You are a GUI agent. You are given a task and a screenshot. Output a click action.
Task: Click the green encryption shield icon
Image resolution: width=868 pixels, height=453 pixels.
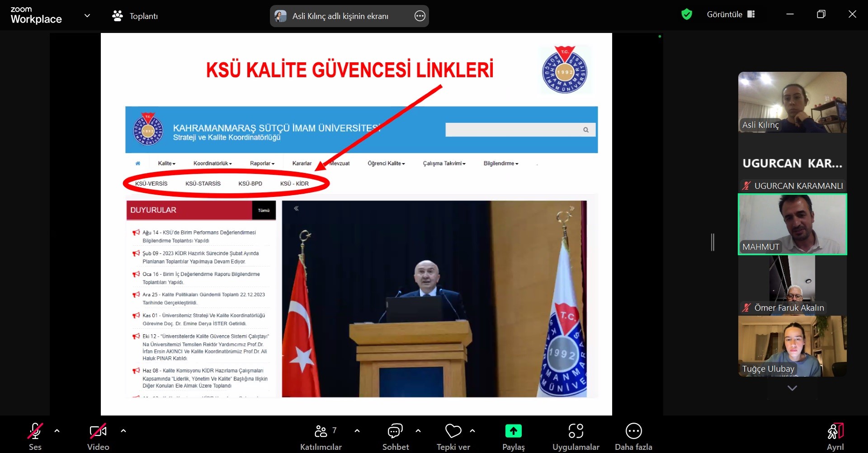[687, 14]
